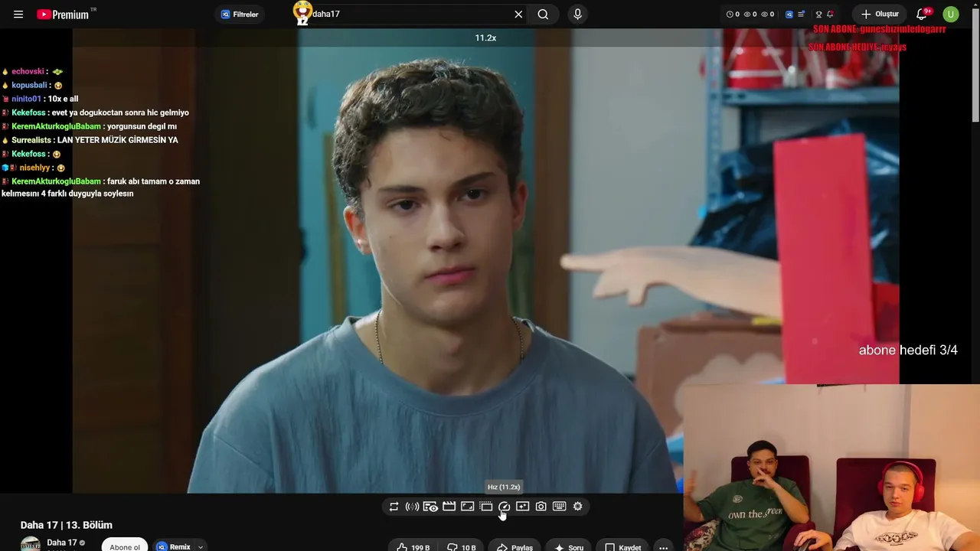980x551 pixels.
Task: Click chat username echovski
Action: [28, 71]
